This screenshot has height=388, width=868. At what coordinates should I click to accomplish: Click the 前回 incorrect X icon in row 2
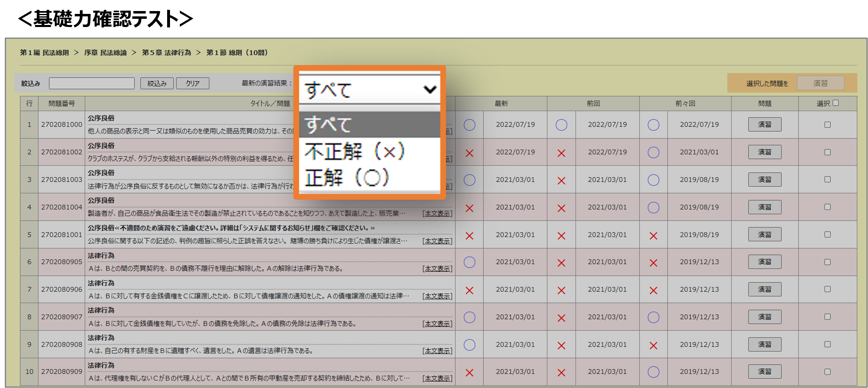(x=561, y=153)
